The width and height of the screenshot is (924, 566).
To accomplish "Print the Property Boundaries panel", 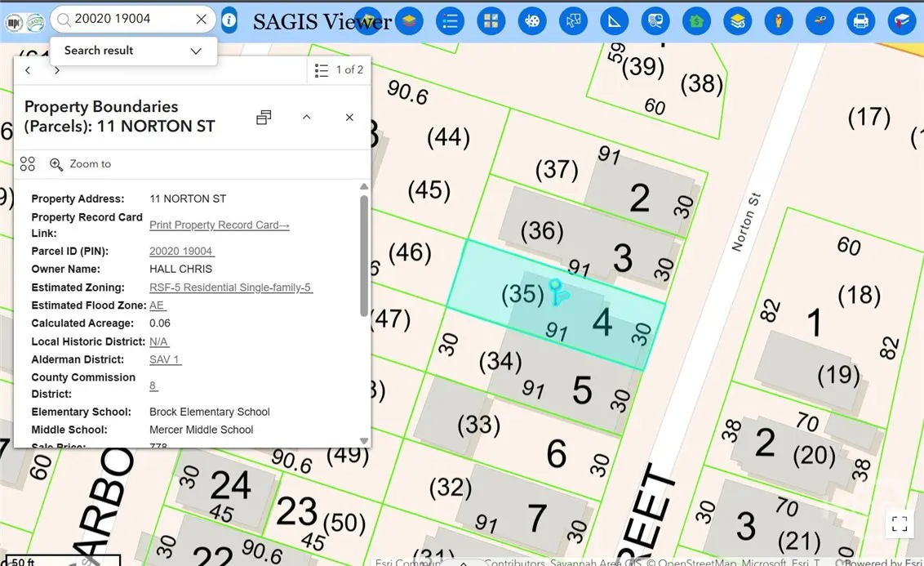I will click(x=263, y=117).
